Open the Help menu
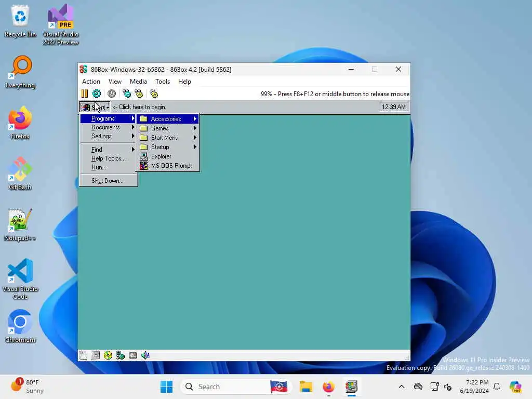532x399 pixels. [x=184, y=82]
